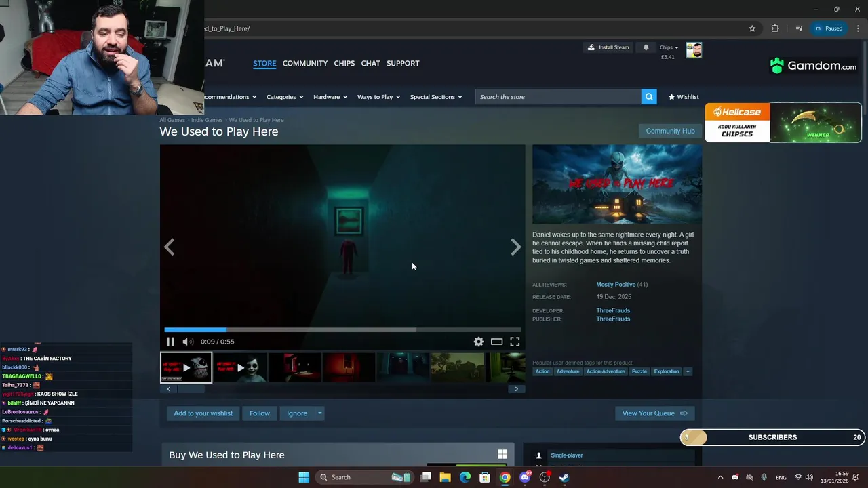868x488 pixels.
Task: Select the second trailer thumbnail with girl face
Action: [x=240, y=367]
